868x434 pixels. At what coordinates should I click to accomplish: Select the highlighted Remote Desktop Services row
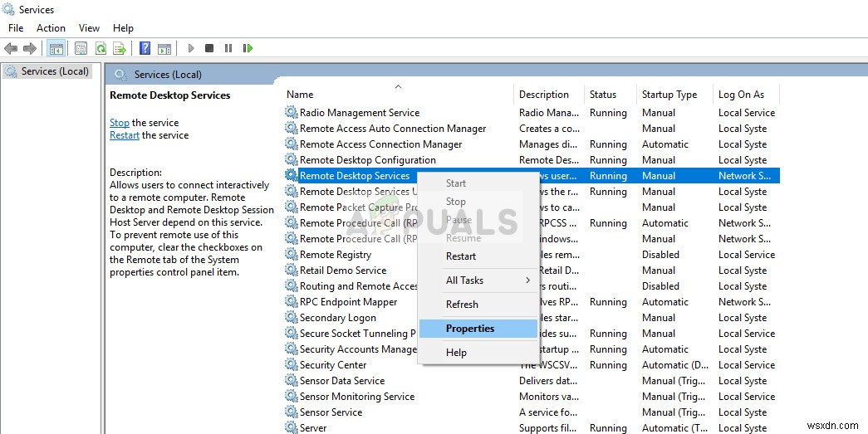coord(532,176)
